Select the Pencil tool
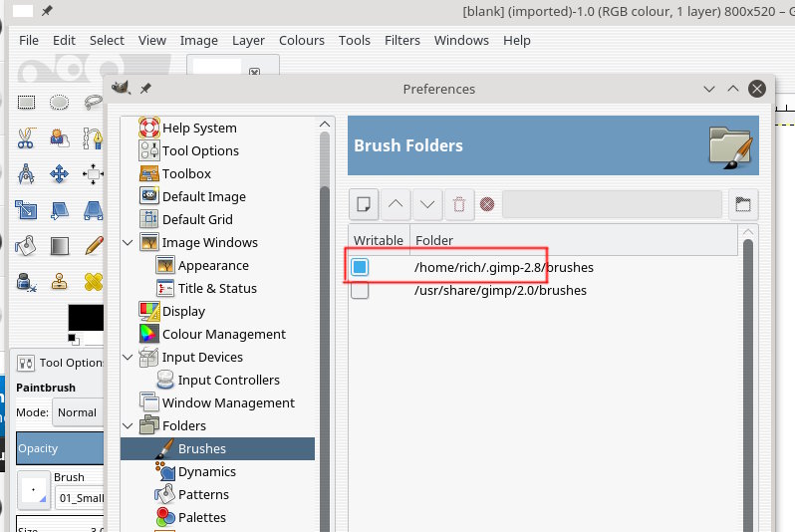Screen dimensions: 795x532 94,246
